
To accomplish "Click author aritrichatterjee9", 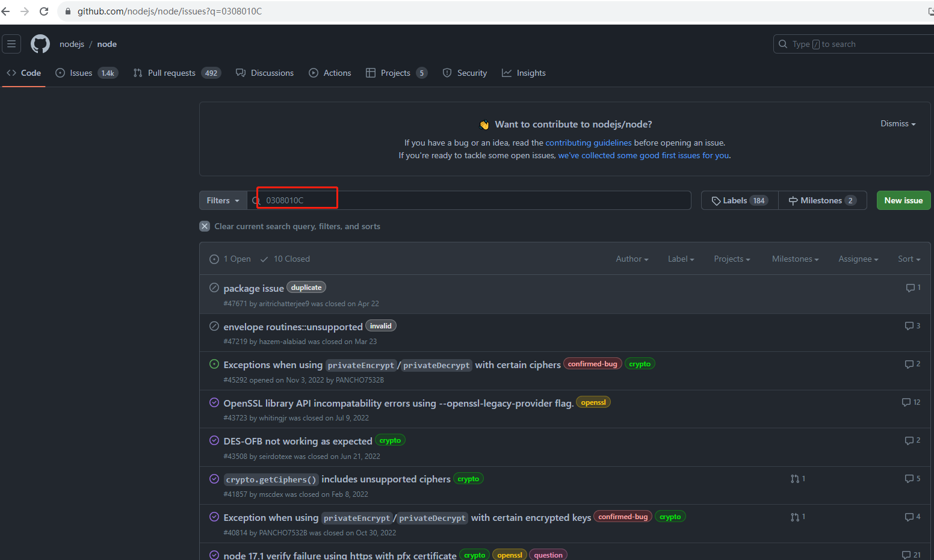I will (x=283, y=304).
